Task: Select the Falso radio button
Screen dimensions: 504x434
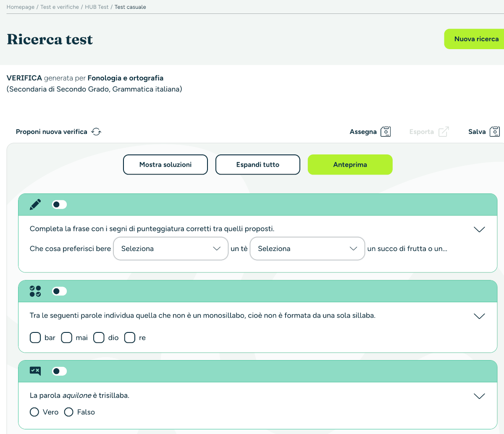Action: tap(69, 412)
